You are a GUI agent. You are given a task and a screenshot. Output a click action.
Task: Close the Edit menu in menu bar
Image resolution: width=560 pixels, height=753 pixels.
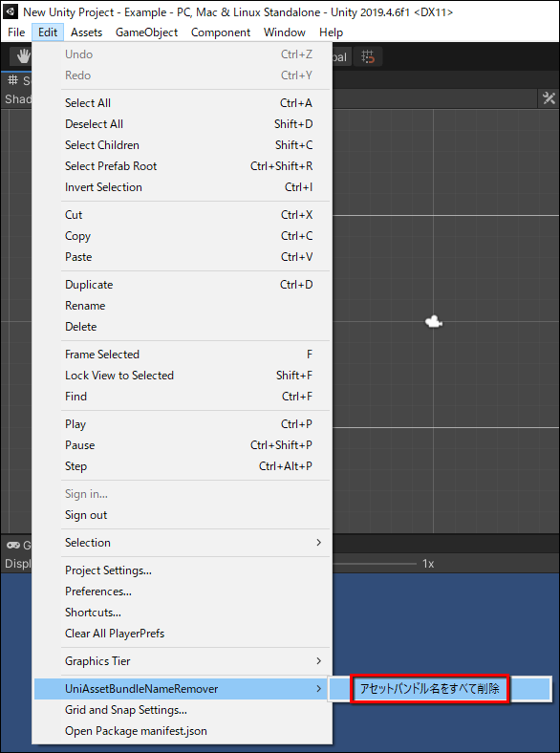(x=48, y=32)
